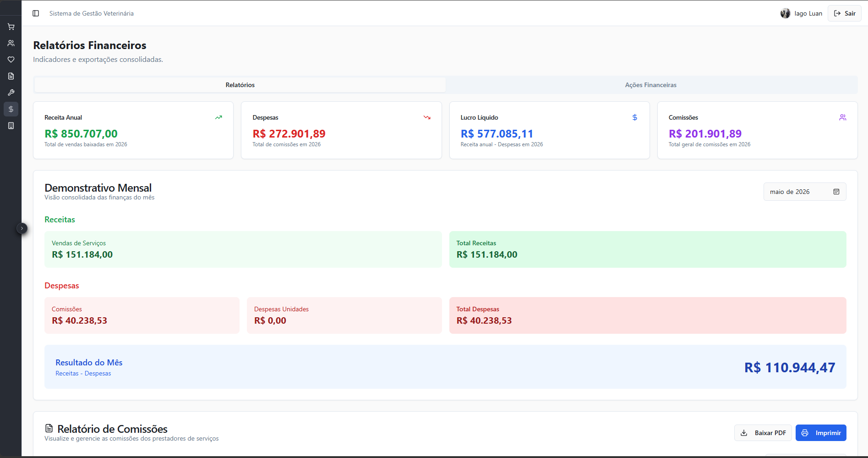This screenshot has height=458, width=868.
Task: Click the Sair logout button
Action: [845, 13]
